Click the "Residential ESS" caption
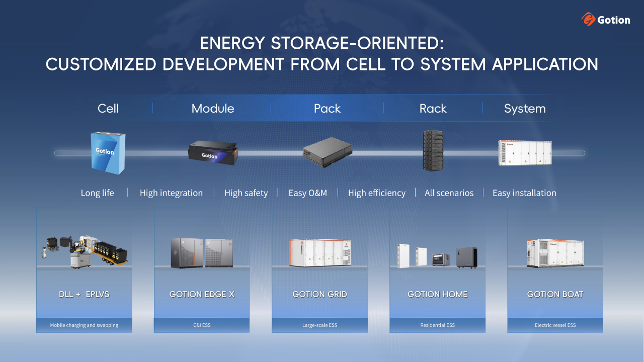Viewport: 644px width, 362px height. (x=438, y=325)
